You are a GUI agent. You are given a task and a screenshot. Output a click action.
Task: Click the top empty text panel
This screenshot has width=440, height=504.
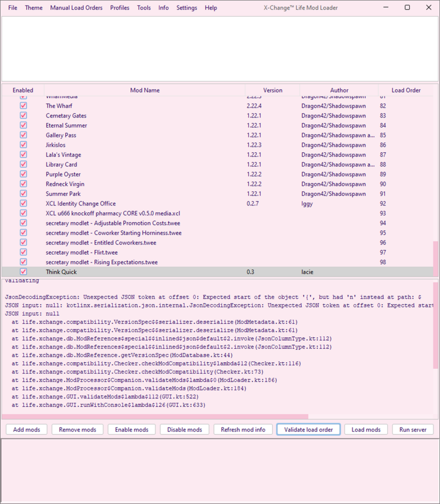[220, 49]
